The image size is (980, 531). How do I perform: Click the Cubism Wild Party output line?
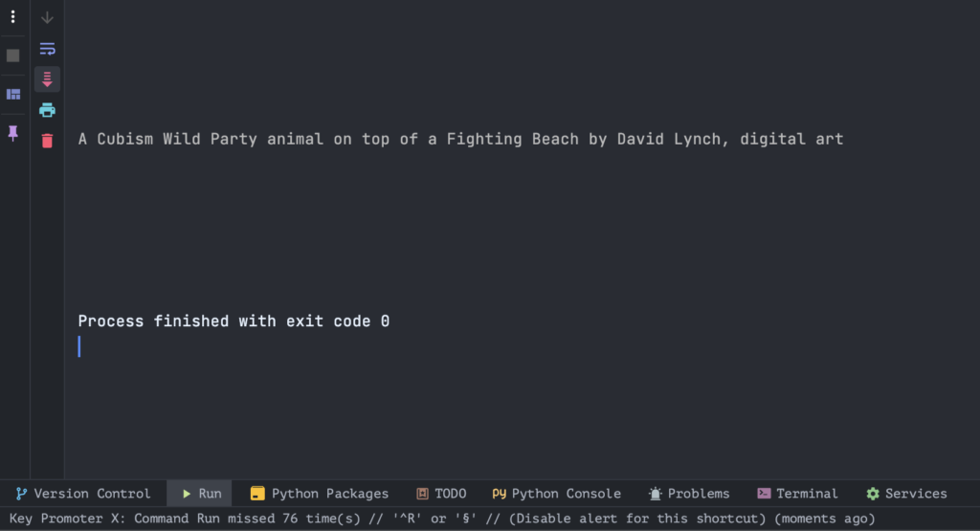click(x=460, y=139)
